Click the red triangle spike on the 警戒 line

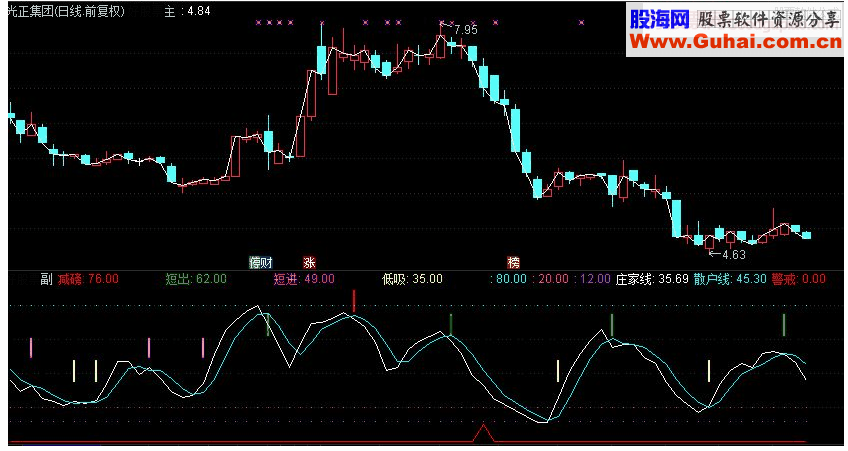tap(483, 433)
